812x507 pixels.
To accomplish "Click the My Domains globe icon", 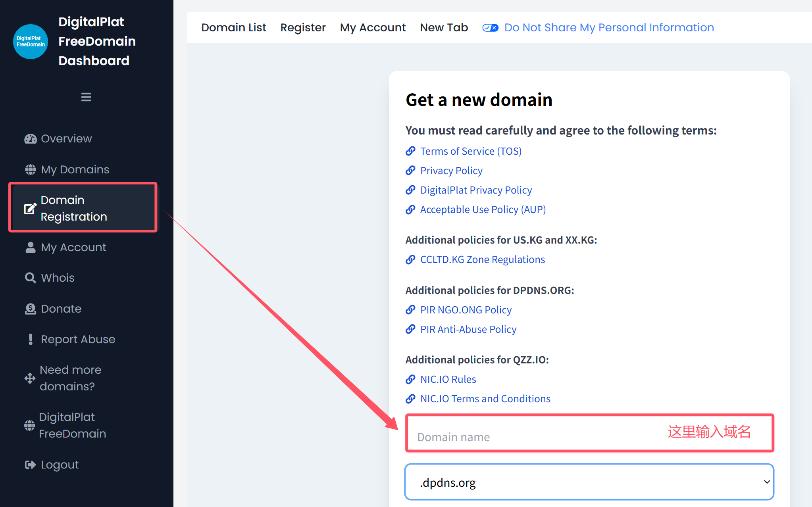I will (x=31, y=169).
